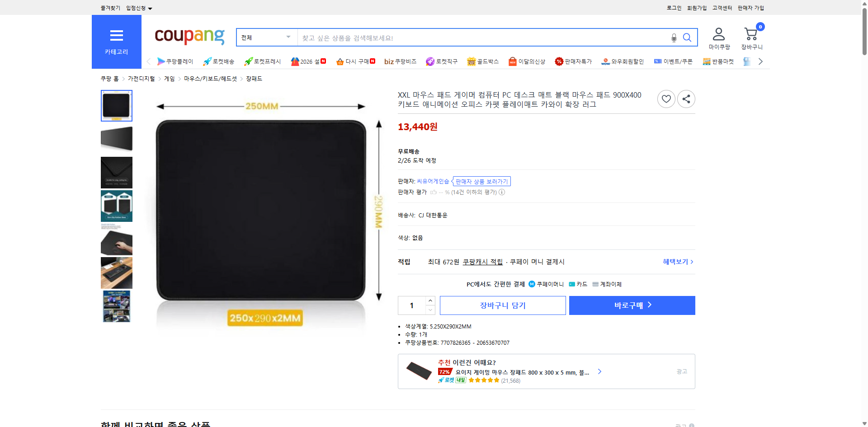Increase quantity with the stepper up arrow
Image resolution: width=868 pixels, height=427 pixels.
[x=430, y=300]
